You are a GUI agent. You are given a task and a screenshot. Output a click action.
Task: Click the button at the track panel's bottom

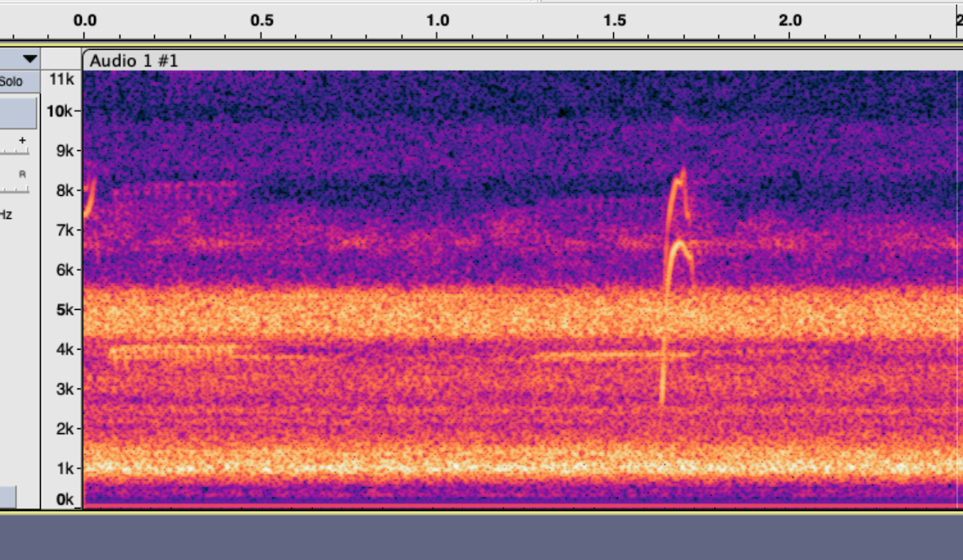click(x=7, y=497)
